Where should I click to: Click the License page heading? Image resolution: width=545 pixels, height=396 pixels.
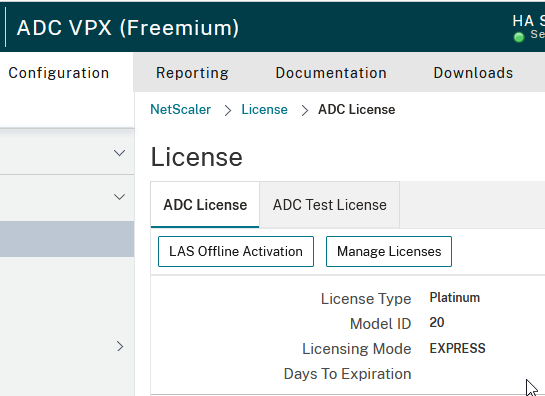coord(196,157)
